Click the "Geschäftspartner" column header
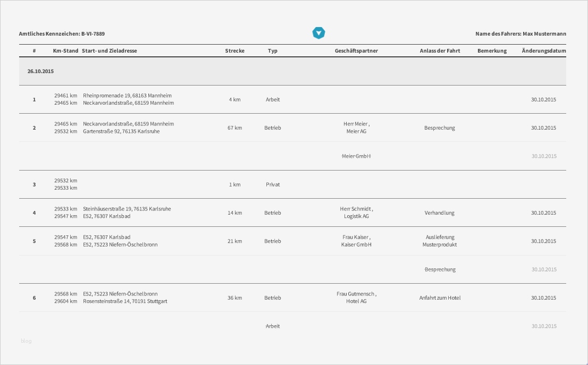The width and height of the screenshot is (588, 365). [x=356, y=51]
